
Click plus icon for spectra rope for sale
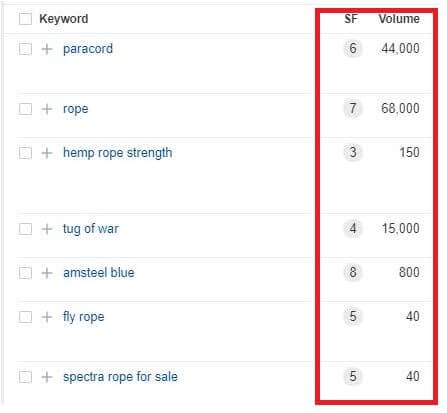[47, 377]
